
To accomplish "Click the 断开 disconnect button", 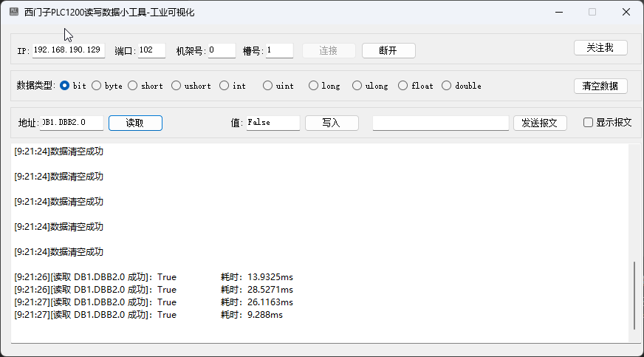I will 388,50.
